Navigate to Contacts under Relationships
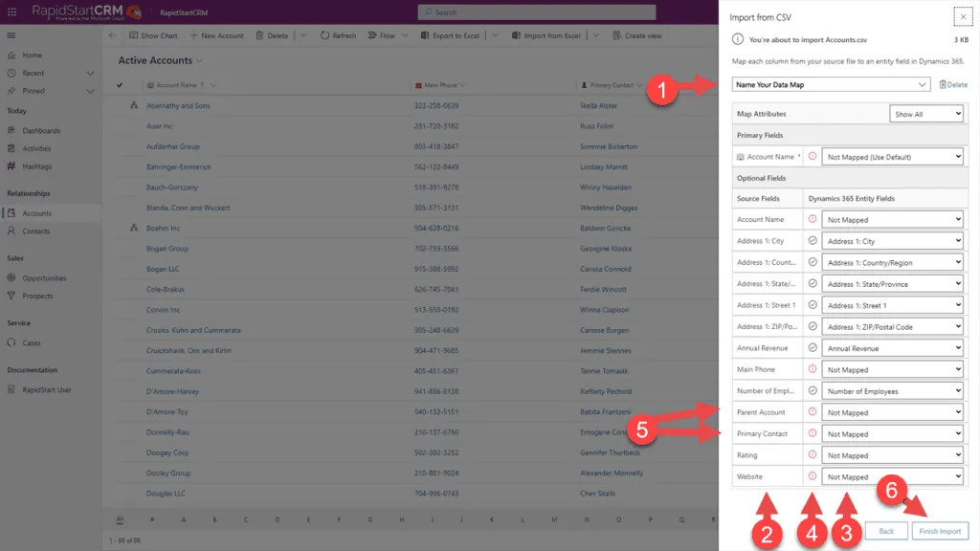The height and width of the screenshot is (551, 980). coord(37,231)
